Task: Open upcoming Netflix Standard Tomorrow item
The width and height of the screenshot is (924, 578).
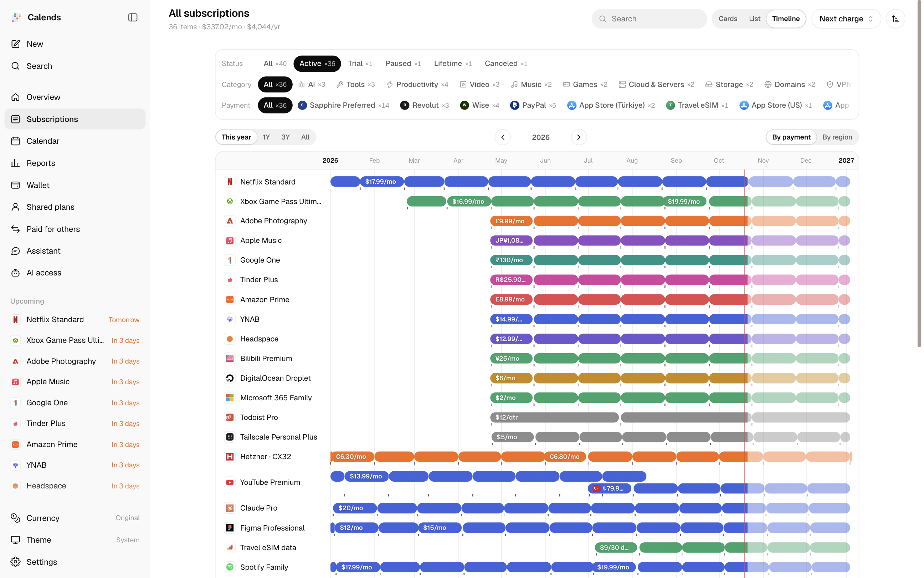Action: pyautogui.click(x=75, y=320)
